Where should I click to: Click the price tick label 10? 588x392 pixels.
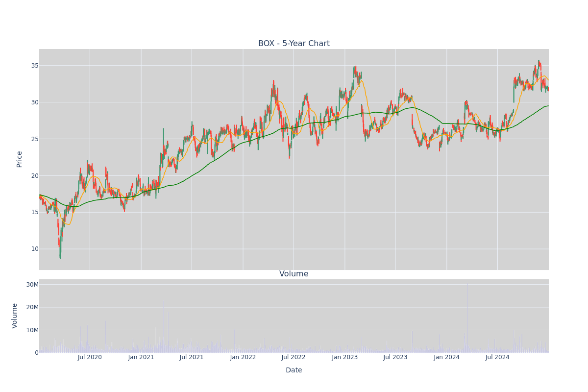pos(35,249)
